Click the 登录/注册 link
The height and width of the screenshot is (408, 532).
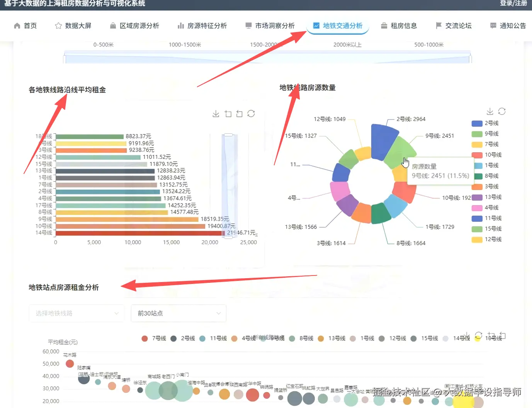pos(513,4)
